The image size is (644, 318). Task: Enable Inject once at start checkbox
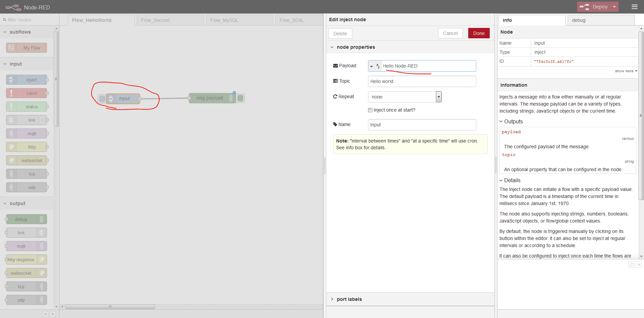point(370,110)
